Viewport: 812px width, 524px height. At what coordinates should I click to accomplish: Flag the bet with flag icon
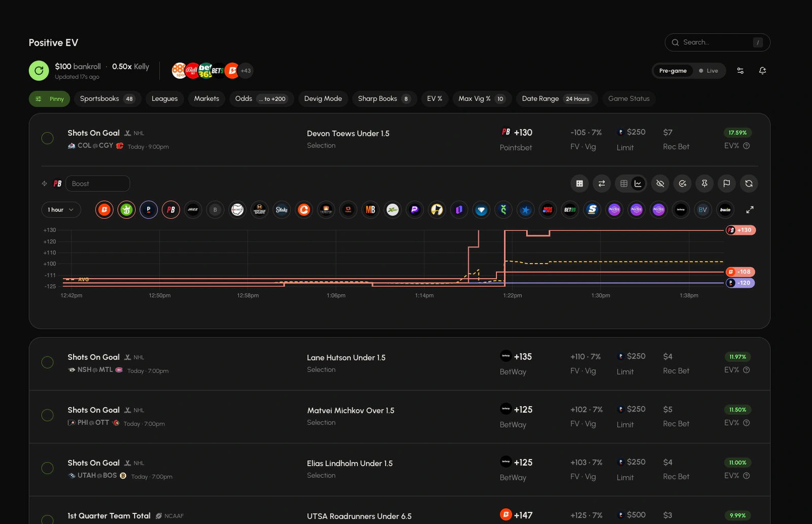(x=727, y=184)
